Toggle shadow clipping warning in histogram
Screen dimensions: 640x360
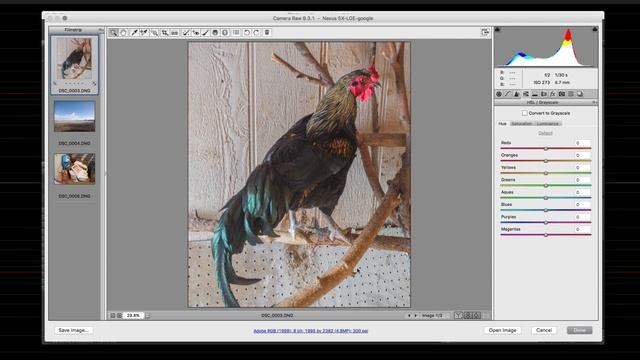pos(497,29)
